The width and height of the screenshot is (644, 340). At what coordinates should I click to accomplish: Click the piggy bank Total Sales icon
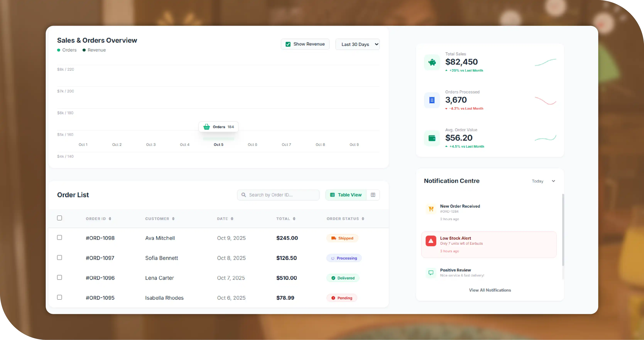pyautogui.click(x=432, y=62)
